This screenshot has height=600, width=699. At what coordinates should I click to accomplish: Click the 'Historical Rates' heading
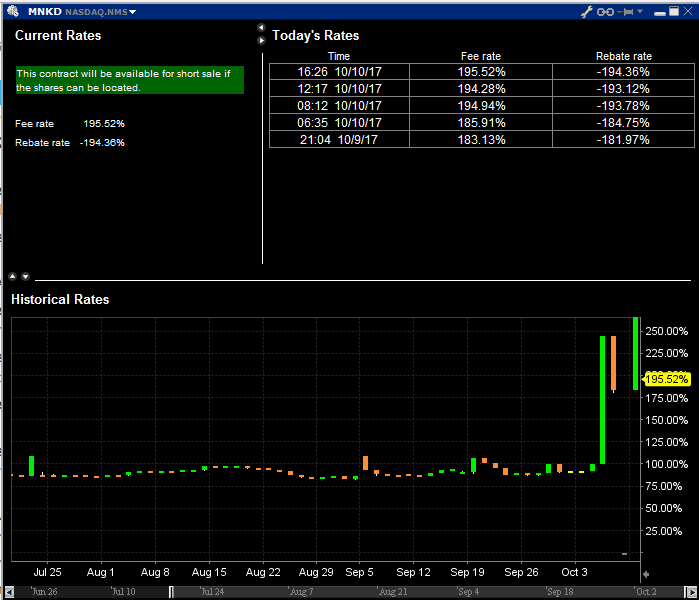pos(60,299)
